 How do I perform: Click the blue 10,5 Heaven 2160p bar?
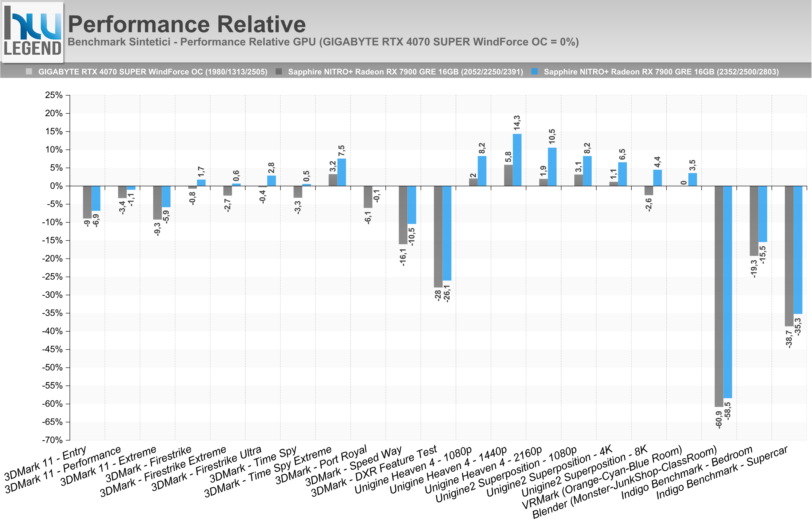tap(552, 167)
